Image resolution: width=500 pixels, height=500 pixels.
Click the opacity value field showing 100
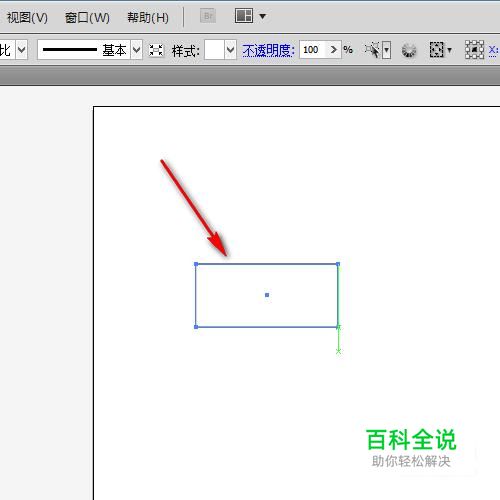[x=312, y=50]
